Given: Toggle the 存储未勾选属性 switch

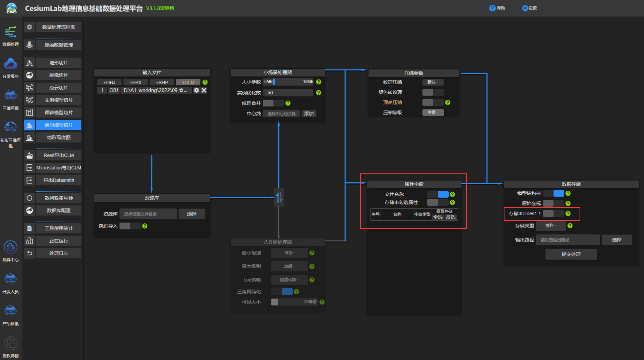Looking at the screenshot, I should 438,202.
